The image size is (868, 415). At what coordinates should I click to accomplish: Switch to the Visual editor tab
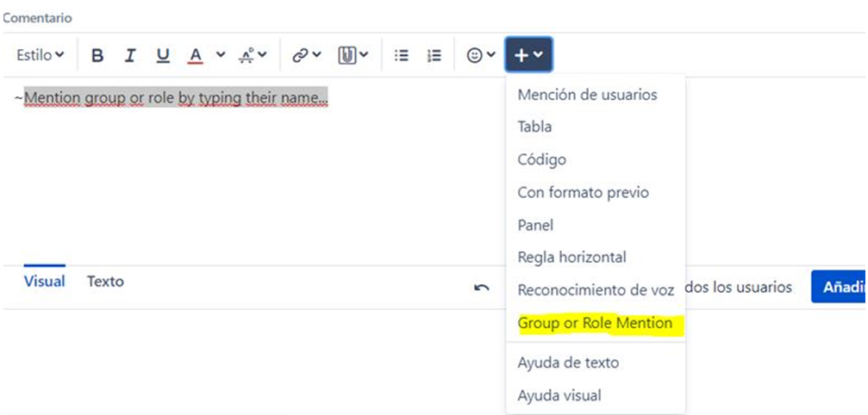click(x=44, y=282)
